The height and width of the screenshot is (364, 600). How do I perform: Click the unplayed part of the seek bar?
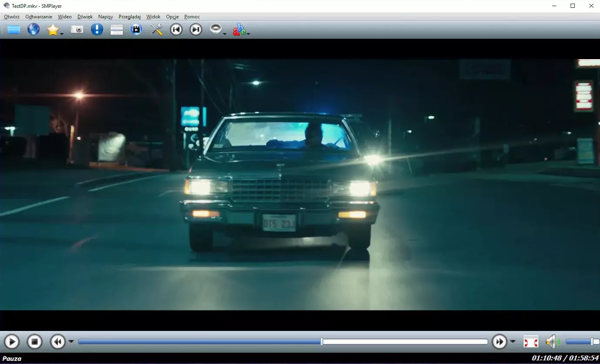click(x=405, y=342)
